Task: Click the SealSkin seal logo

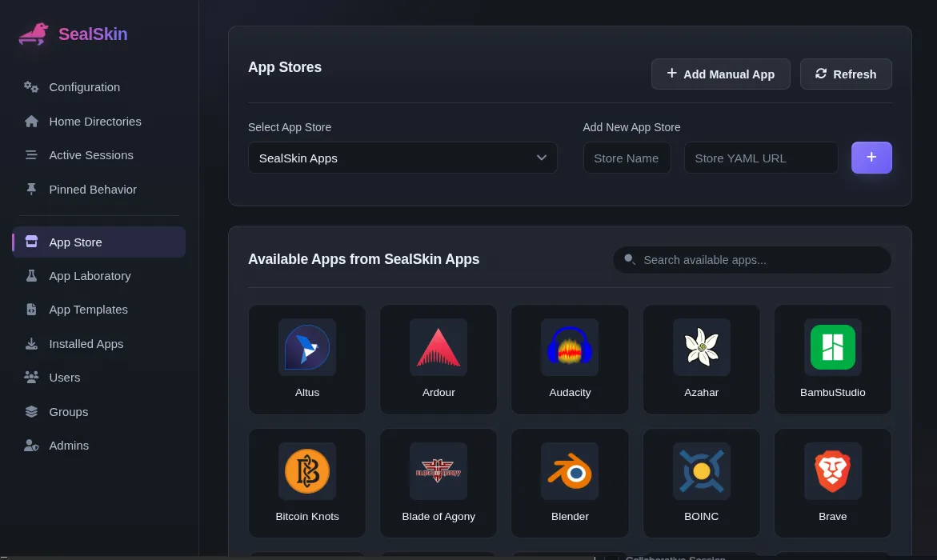Action: (33, 34)
